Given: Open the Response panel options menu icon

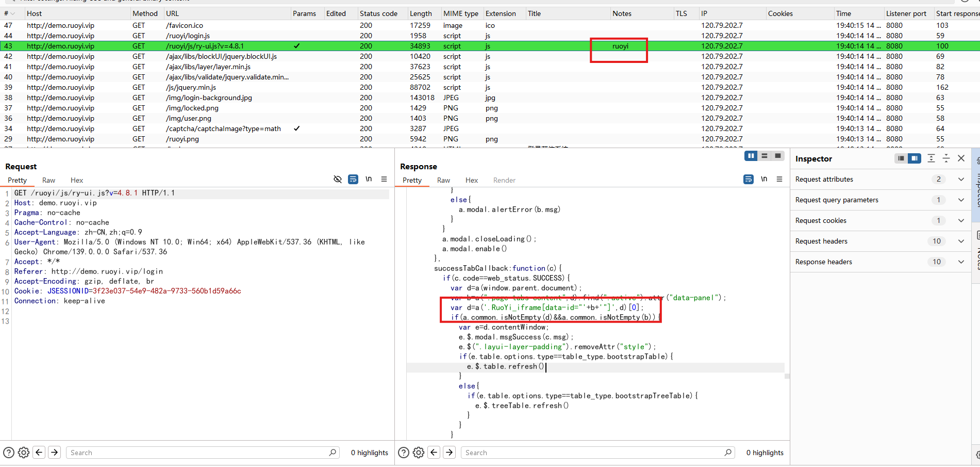Looking at the screenshot, I should [779, 179].
